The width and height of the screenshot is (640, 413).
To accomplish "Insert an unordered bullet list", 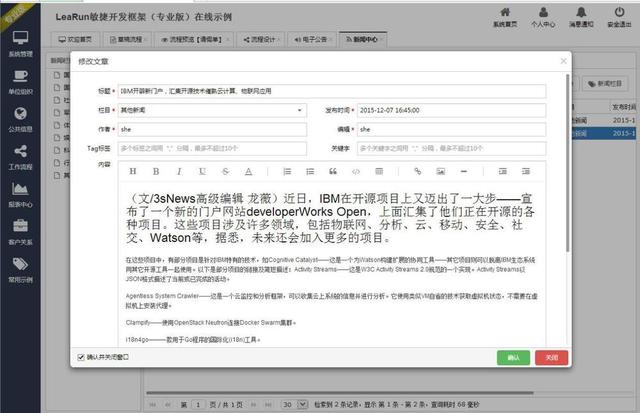I will click(x=310, y=171).
